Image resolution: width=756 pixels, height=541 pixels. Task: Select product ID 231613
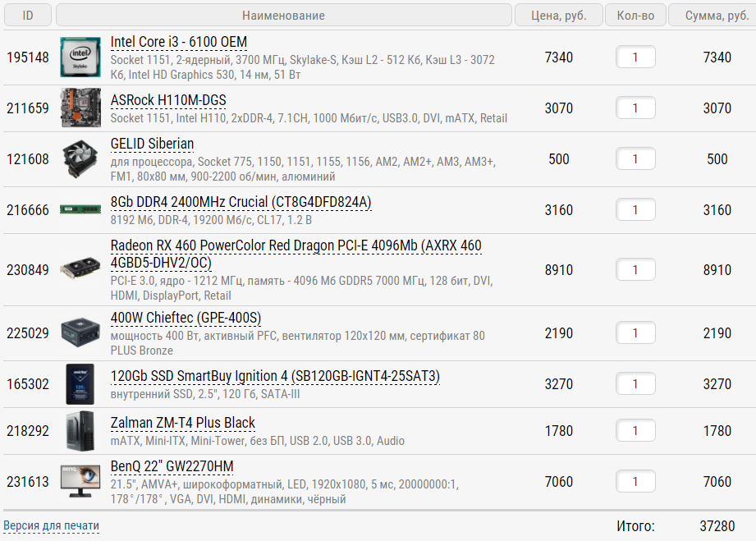[28, 481]
